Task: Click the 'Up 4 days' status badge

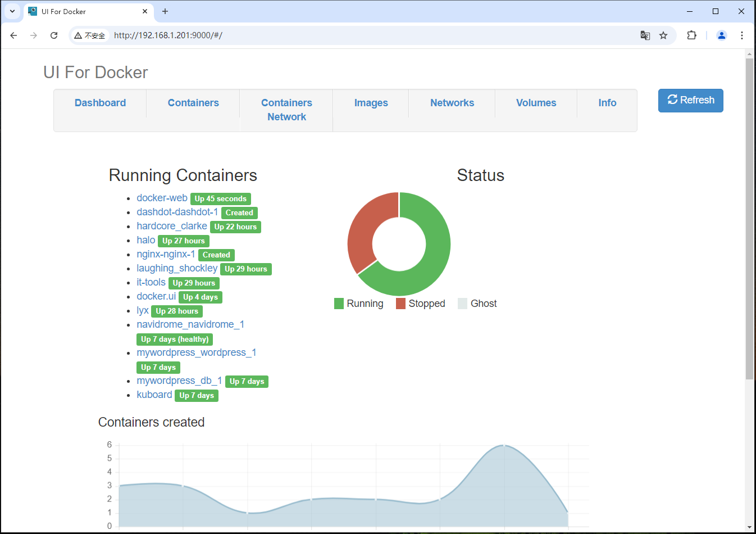Action: pos(201,297)
